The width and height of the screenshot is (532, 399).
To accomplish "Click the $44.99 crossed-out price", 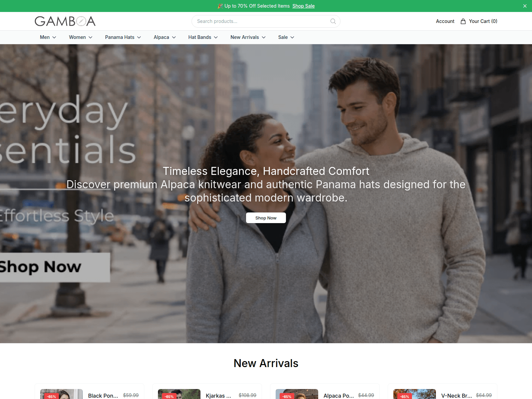I will pos(366,395).
